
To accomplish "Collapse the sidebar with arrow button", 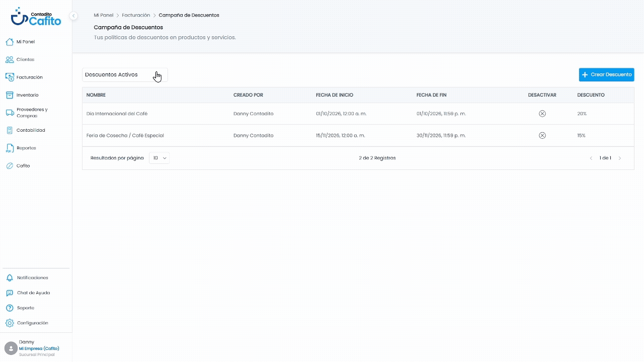I will coord(73,16).
